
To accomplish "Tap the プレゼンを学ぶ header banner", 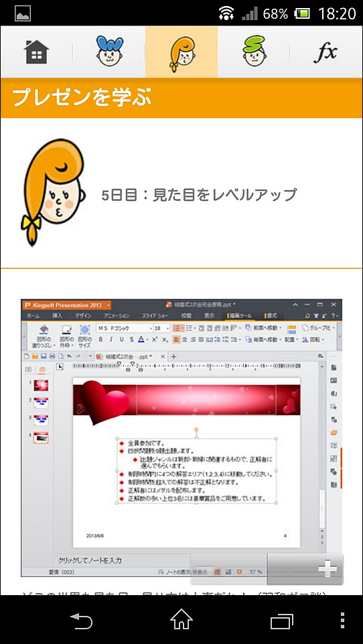I will [181, 98].
